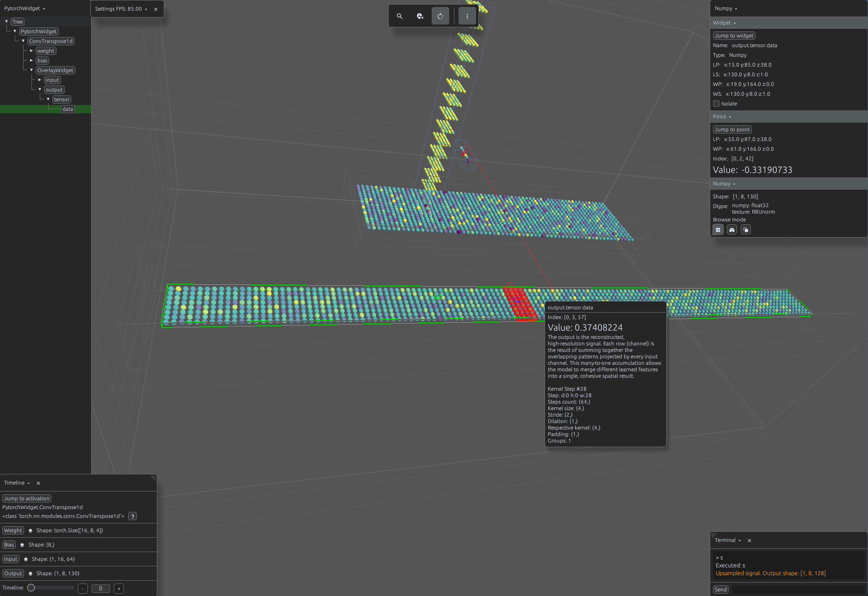Viewport: 868px width, 596px height.
Task: Toggle the auto-rotate icon in top toolbar
Action: point(440,16)
